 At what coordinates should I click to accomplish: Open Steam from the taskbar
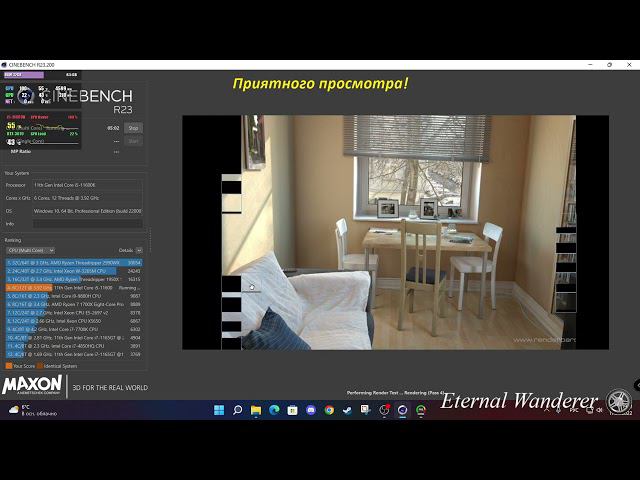coord(347,410)
